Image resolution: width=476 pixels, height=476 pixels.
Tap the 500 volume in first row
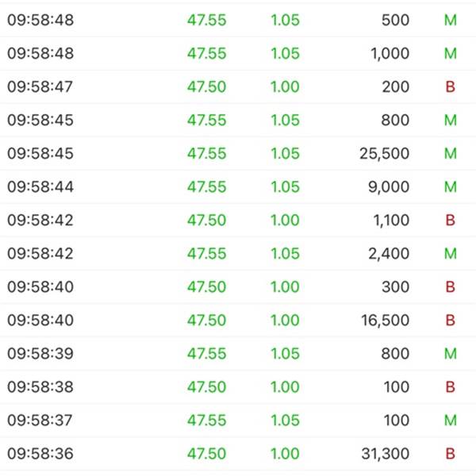click(395, 21)
